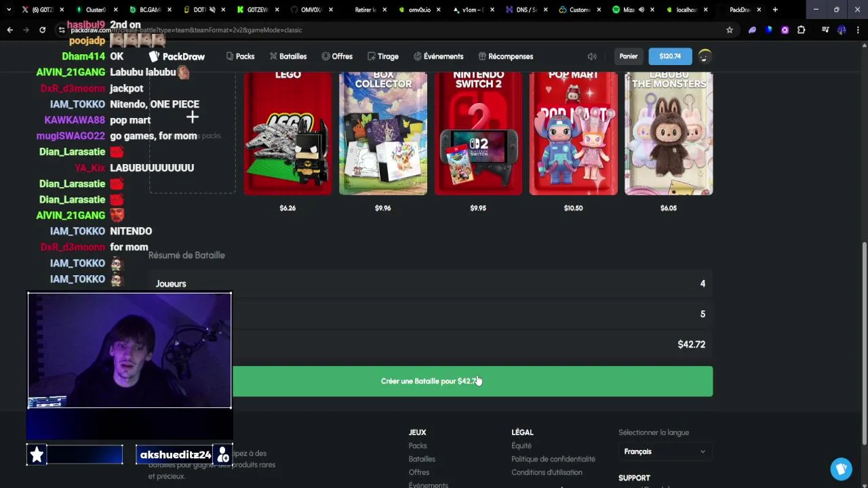Open the Panier cart button
The height and width of the screenshot is (488, 868).
[x=629, y=56]
